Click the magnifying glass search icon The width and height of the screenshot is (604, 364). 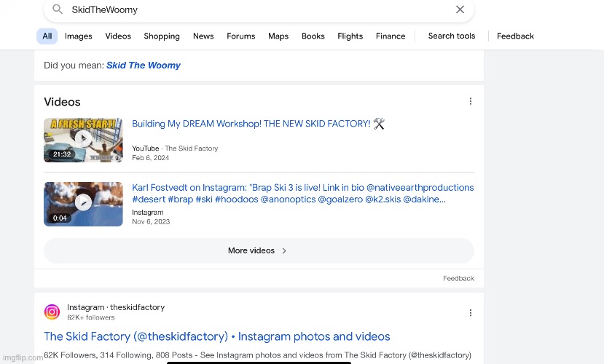coord(58,9)
